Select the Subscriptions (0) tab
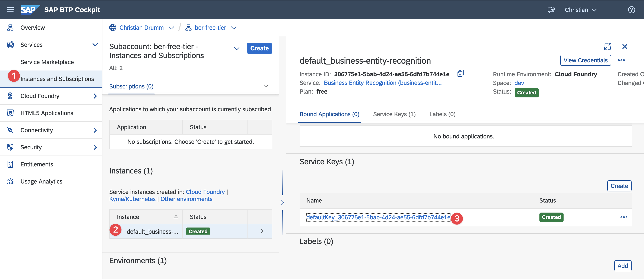The image size is (644, 279). (x=131, y=86)
